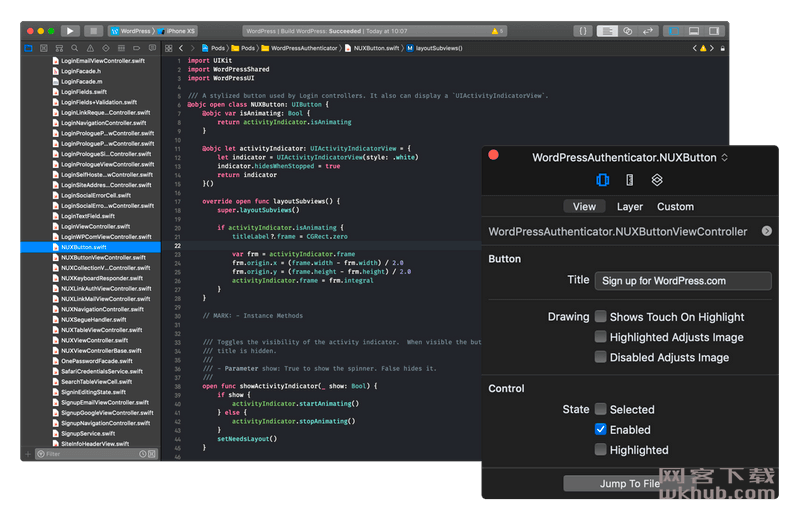Image resolution: width=800 pixels, height=519 pixels.
Task: Switch to the View tab
Action: tap(584, 206)
